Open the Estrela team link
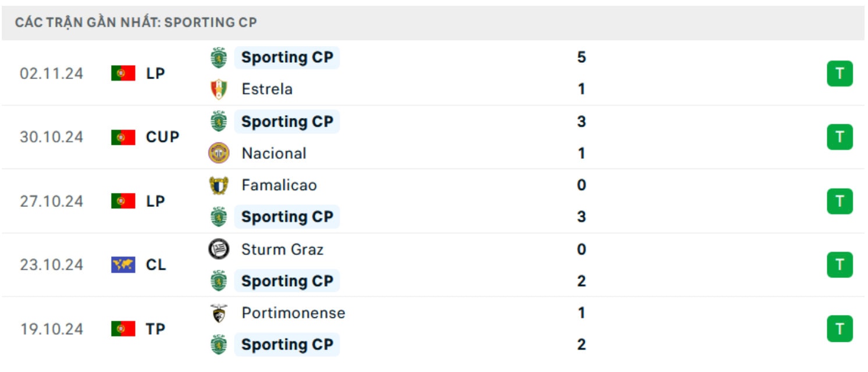Image resolution: width=868 pixels, height=372 pixels. tap(267, 89)
